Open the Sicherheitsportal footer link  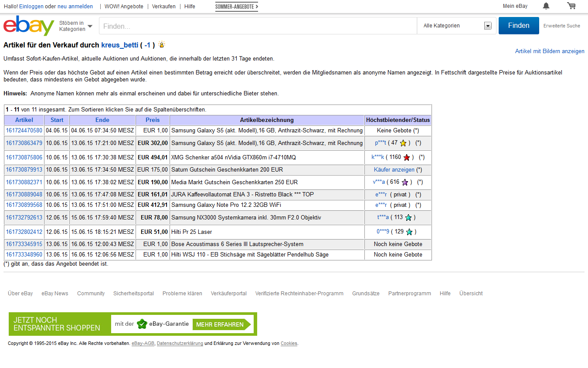(x=133, y=294)
